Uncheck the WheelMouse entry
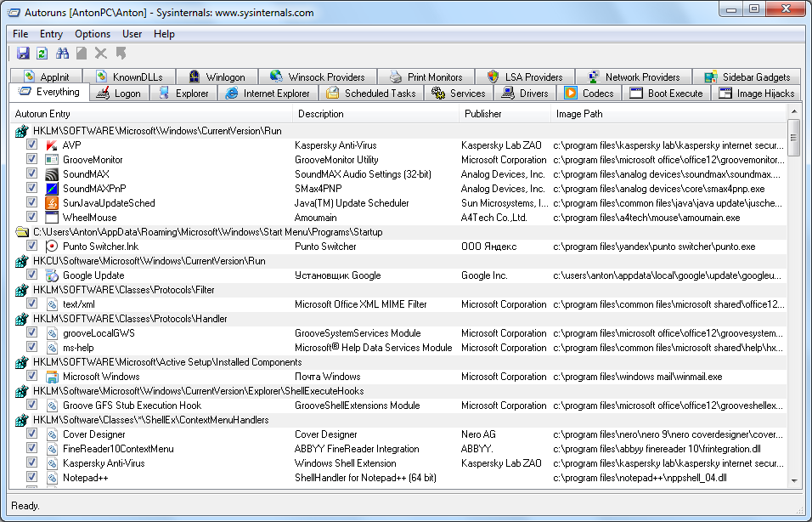The height and width of the screenshot is (522, 812). tap(31, 217)
